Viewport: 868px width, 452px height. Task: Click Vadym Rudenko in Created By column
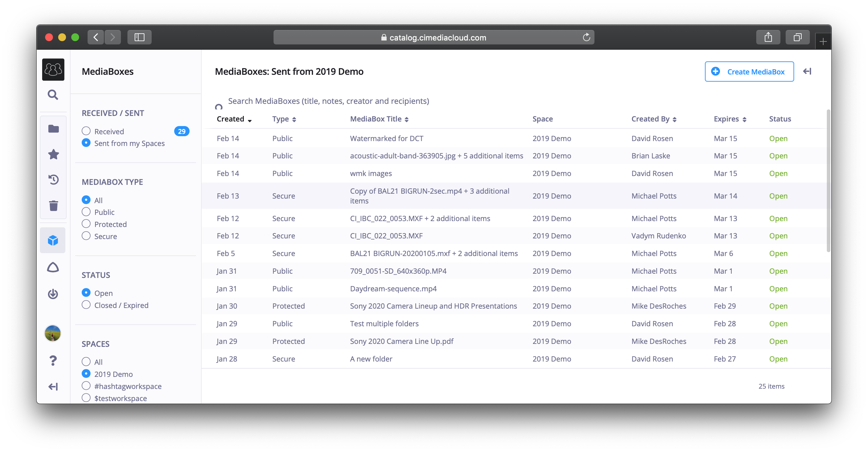659,236
